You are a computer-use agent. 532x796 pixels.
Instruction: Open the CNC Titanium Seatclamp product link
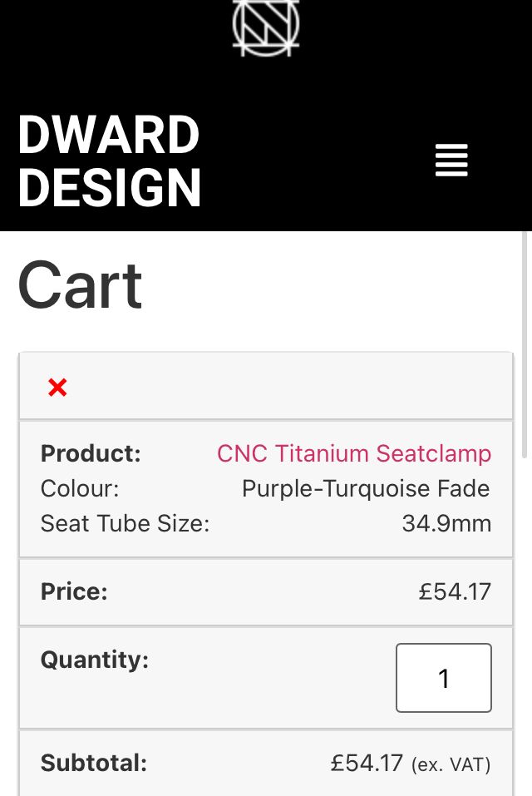point(354,453)
